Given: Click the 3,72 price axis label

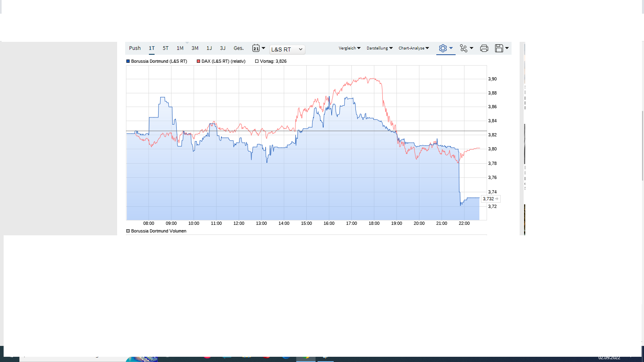Looking at the screenshot, I should 492,207.
